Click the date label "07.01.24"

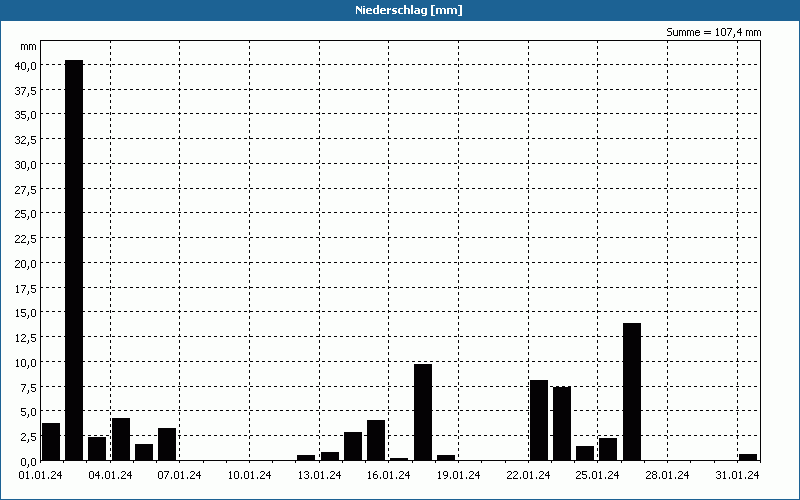coord(180,475)
